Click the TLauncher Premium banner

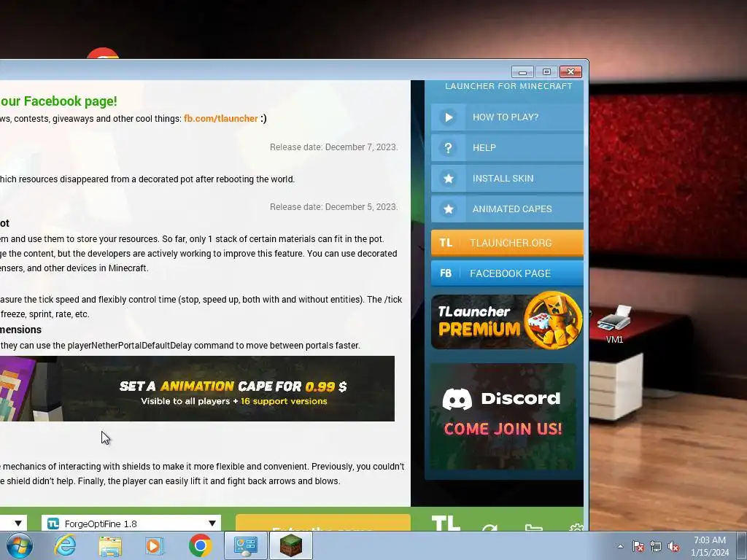coord(507,321)
